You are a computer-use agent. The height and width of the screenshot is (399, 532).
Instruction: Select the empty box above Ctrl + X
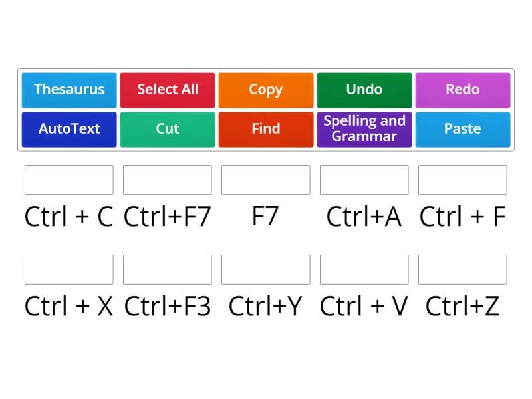coord(69,269)
